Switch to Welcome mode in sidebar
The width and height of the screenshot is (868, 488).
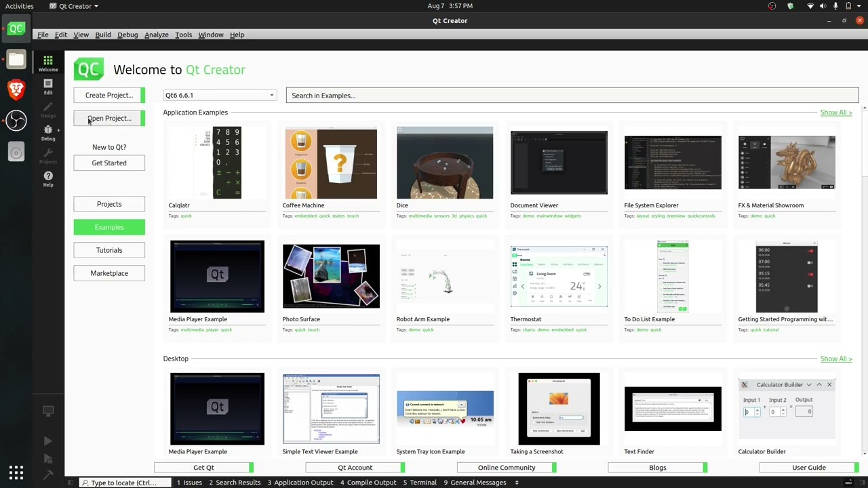(47, 63)
